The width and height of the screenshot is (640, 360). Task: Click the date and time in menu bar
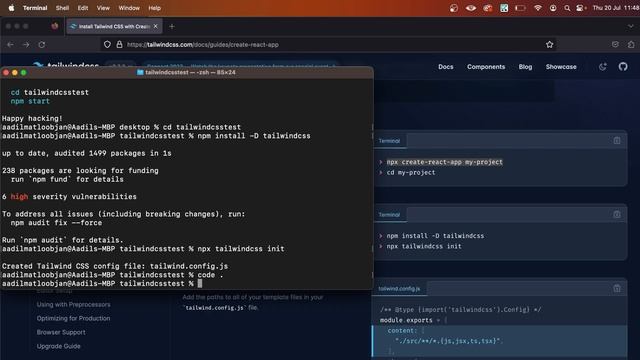tap(616, 8)
